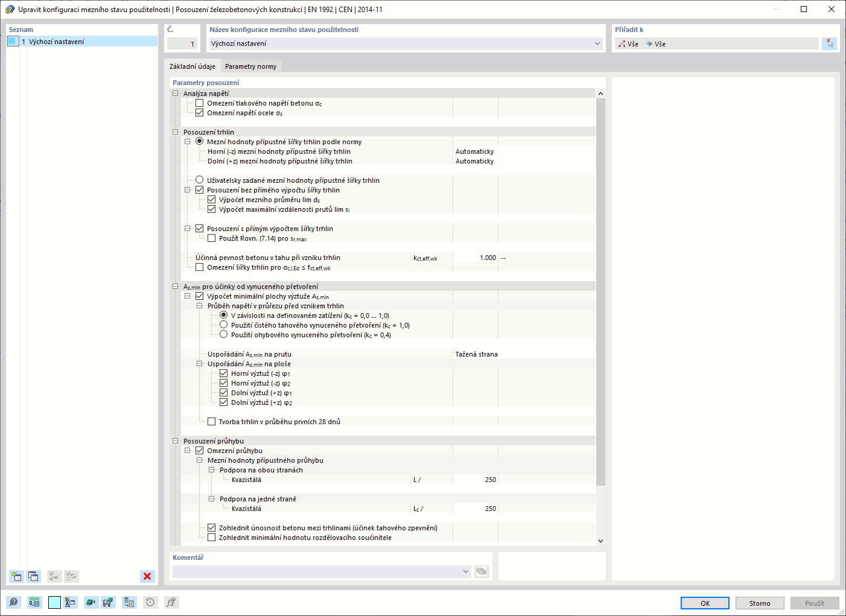Image resolution: width=846 pixels, height=616 pixels.
Task: Toggle Omezení průhybu checkbox
Action: 200,451
